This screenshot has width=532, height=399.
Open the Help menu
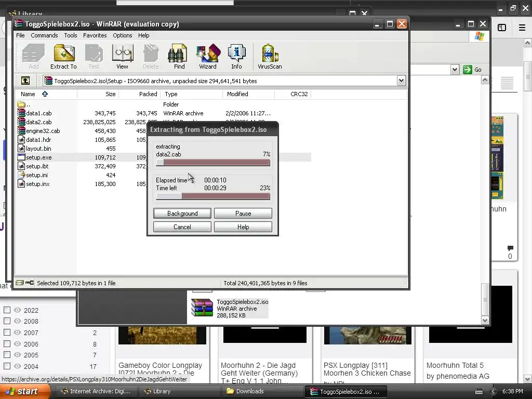pos(143,35)
